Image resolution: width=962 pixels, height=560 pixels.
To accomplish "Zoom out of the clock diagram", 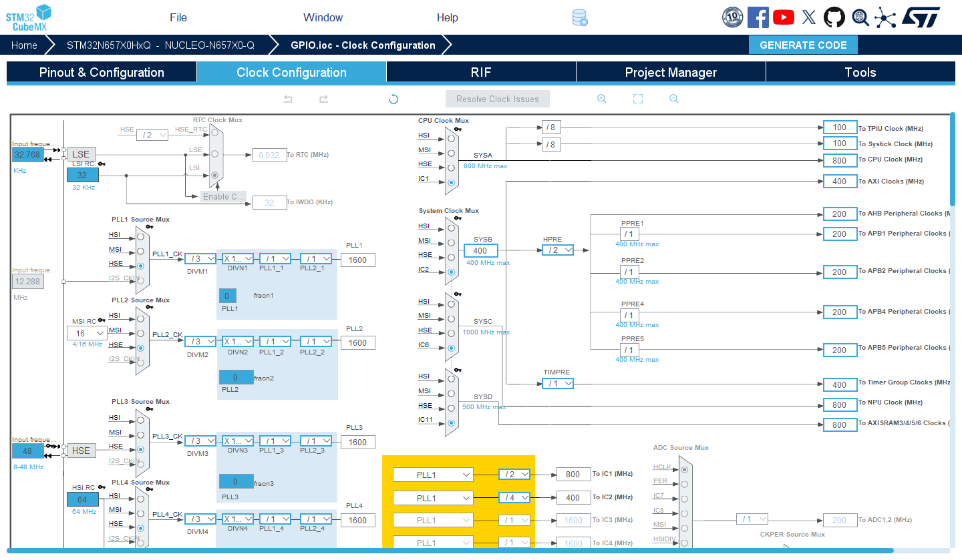I will point(674,99).
